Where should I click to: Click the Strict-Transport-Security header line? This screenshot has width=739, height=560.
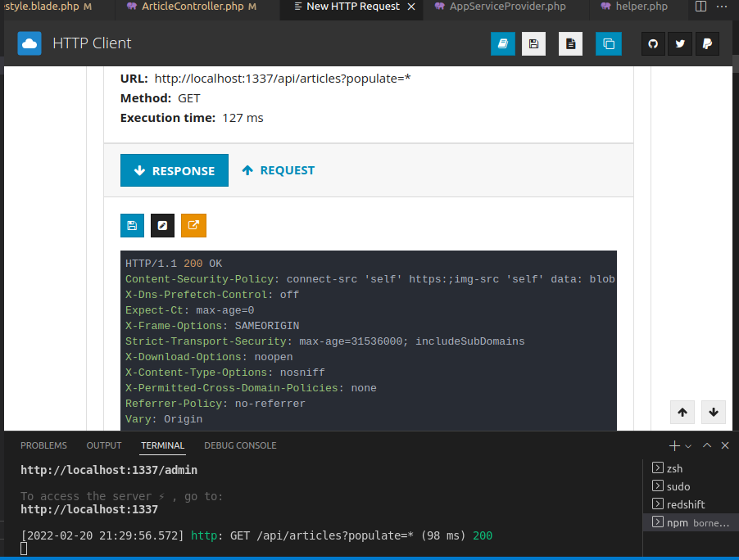coord(324,341)
